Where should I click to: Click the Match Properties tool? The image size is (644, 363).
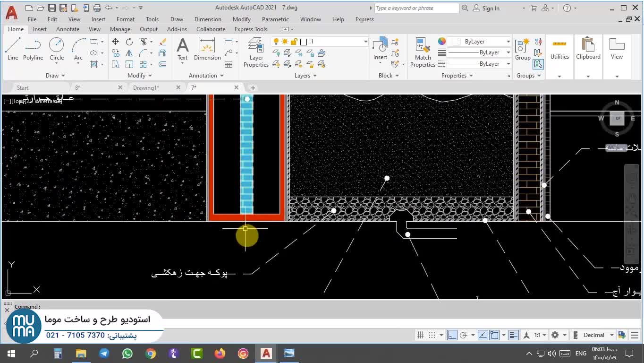coord(423,52)
